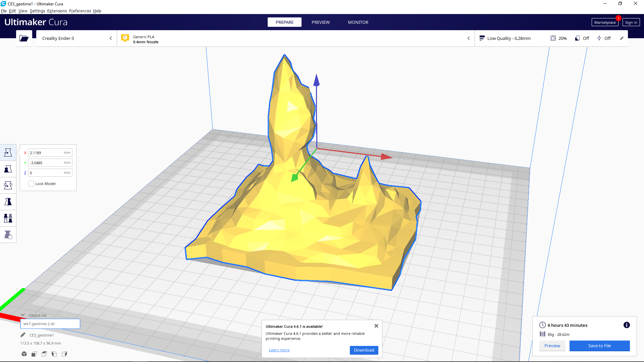Click the 85g · 28.62m material estimate
Screen dimensions: 644x362
click(558, 335)
